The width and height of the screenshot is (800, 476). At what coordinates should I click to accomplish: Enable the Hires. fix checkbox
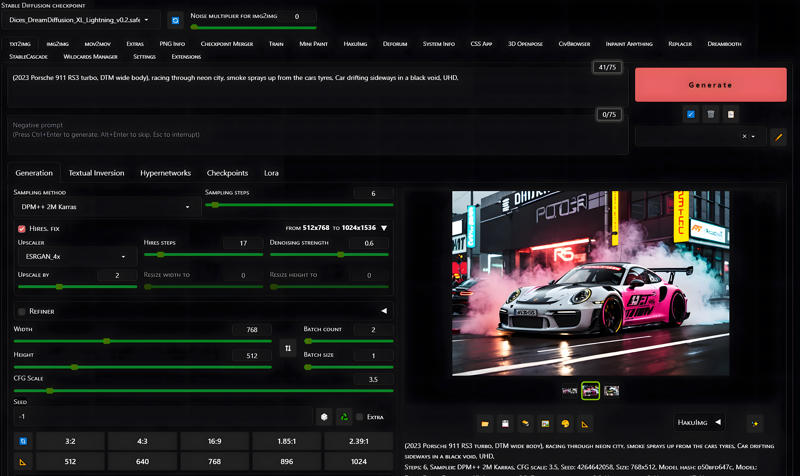pyautogui.click(x=21, y=229)
